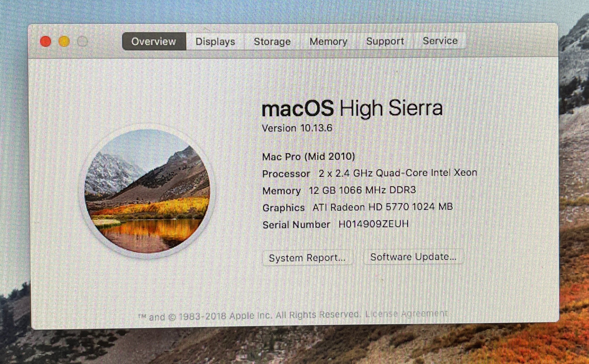
Task: Click Version 10.13.6 to reveal build number
Action: [x=297, y=128]
